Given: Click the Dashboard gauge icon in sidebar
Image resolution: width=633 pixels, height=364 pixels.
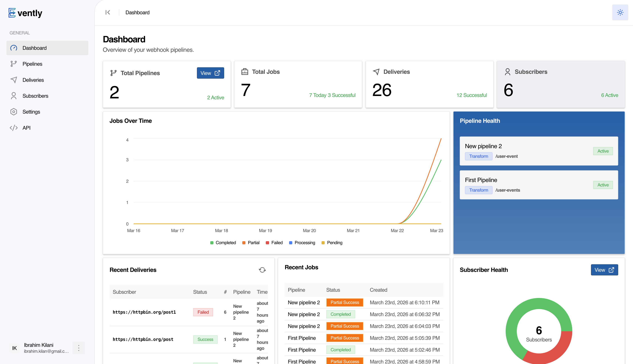Looking at the screenshot, I should [14, 48].
